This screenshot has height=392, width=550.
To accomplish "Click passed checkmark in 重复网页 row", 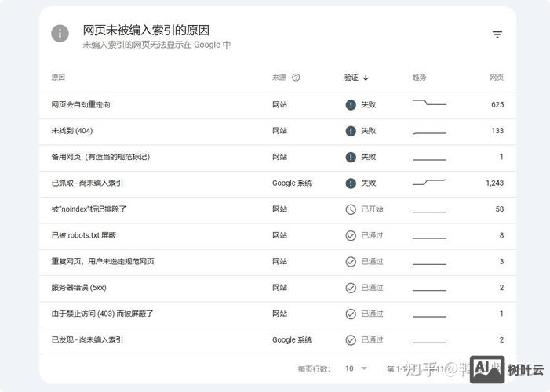I will point(351,262).
